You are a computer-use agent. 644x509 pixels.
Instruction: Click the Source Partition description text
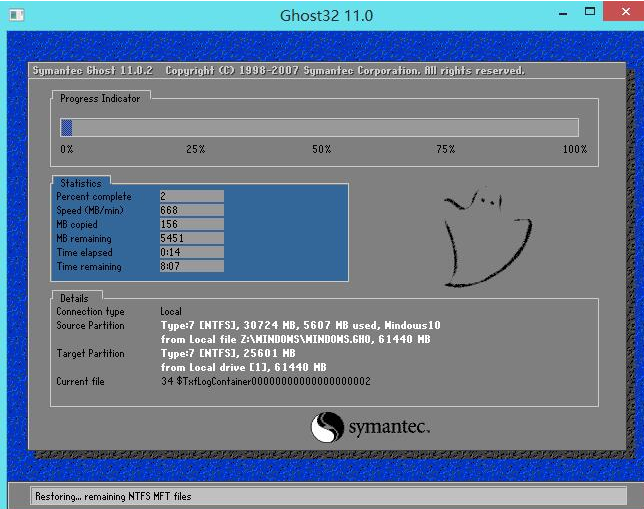point(300,326)
